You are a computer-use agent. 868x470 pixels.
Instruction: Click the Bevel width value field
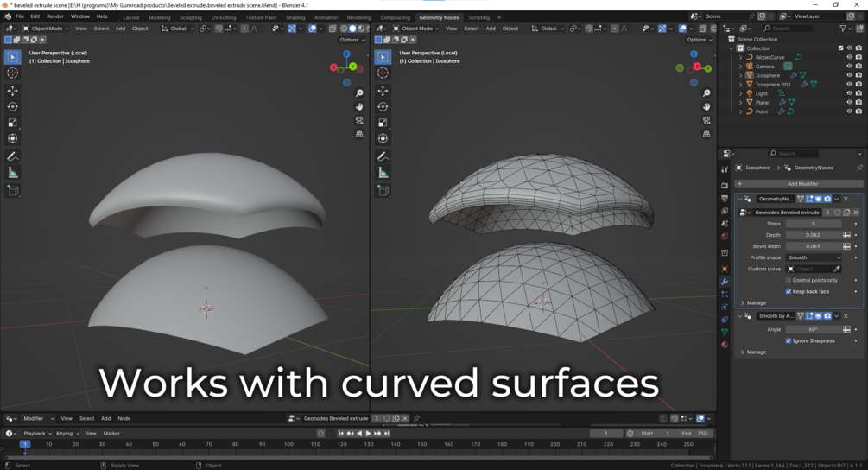814,246
